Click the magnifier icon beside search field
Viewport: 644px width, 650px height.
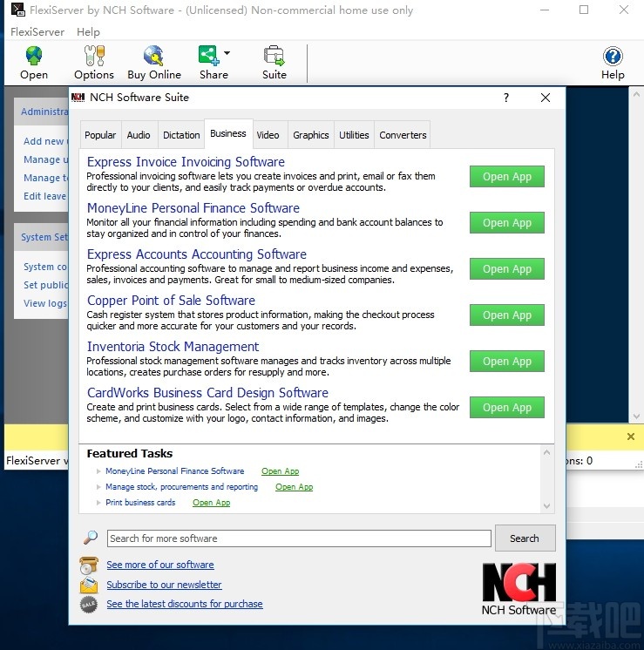pyautogui.click(x=91, y=538)
